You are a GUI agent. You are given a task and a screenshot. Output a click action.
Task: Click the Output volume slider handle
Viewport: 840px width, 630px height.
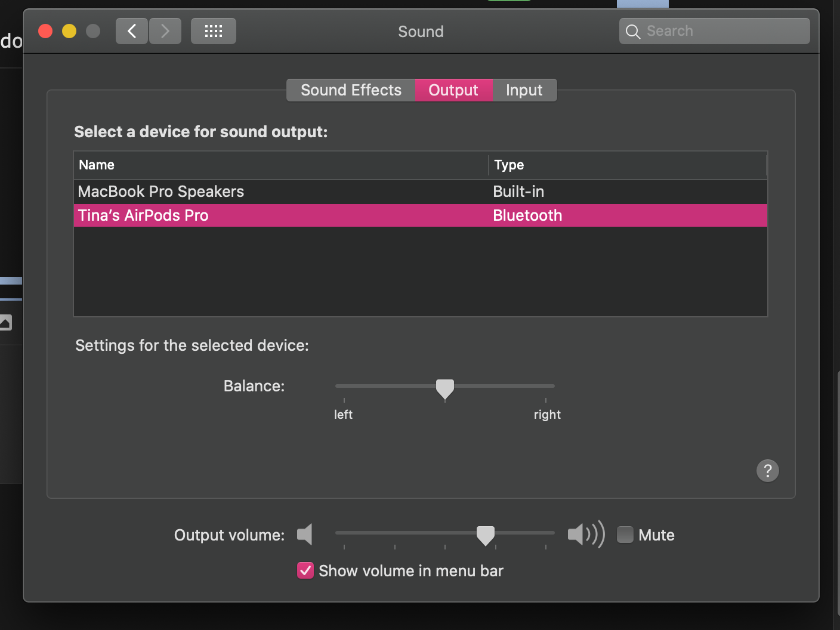pos(486,536)
